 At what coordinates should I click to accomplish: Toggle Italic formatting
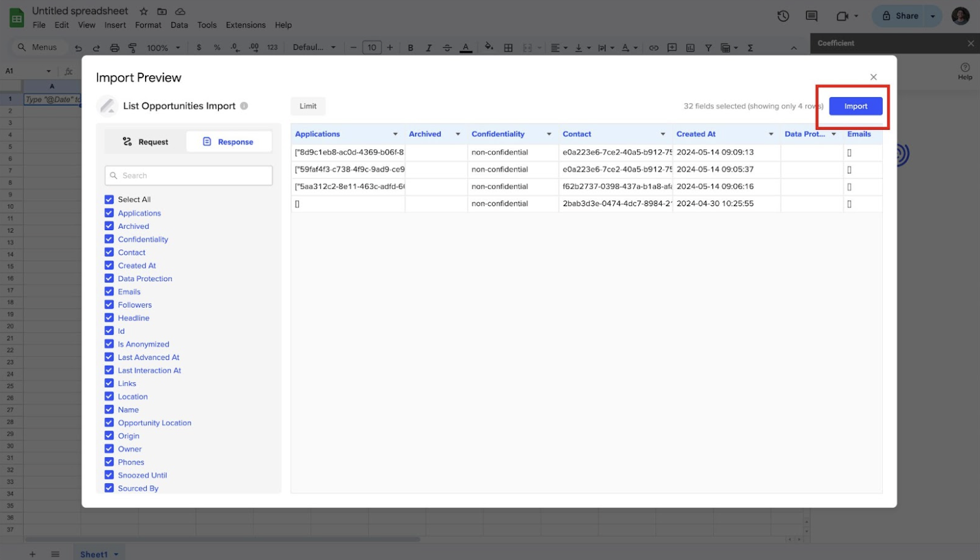click(429, 48)
